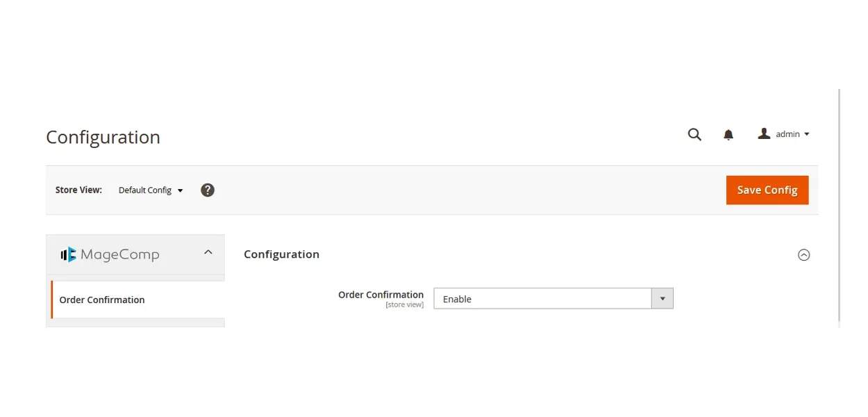868x417 pixels.
Task: Collapse the MageComp sidebar group chevron
Action: (x=208, y=252)
